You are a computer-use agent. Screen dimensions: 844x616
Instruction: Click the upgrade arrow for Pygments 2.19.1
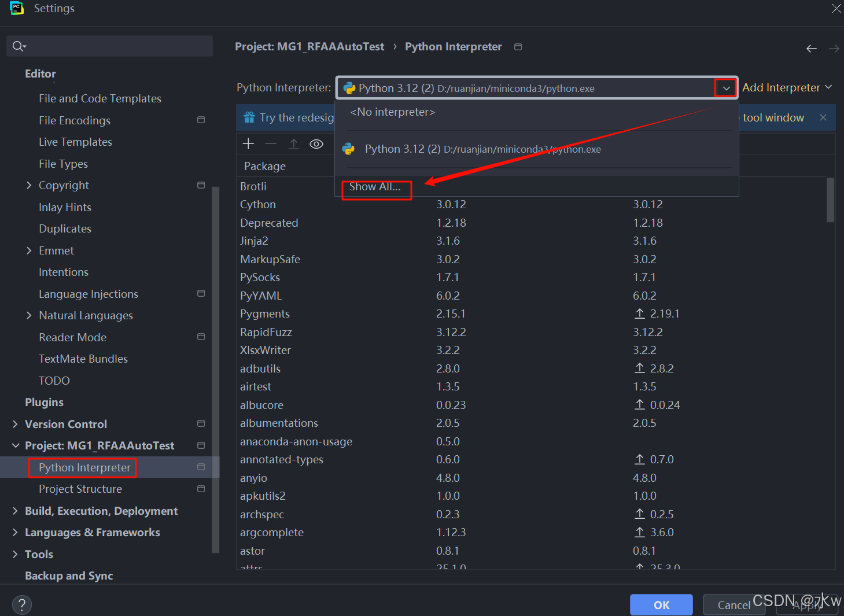639,313
